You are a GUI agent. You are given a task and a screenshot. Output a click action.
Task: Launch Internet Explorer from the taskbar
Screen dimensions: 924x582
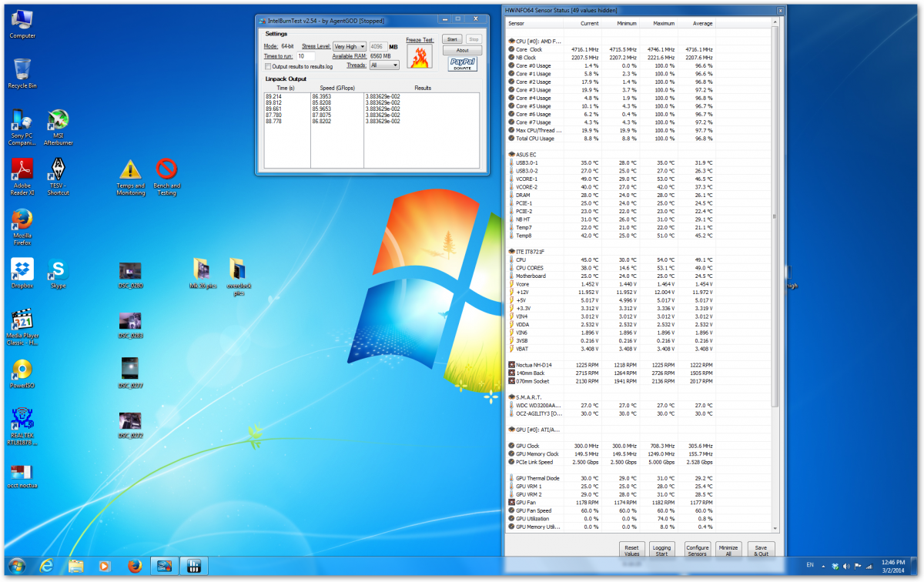(46, 567)
